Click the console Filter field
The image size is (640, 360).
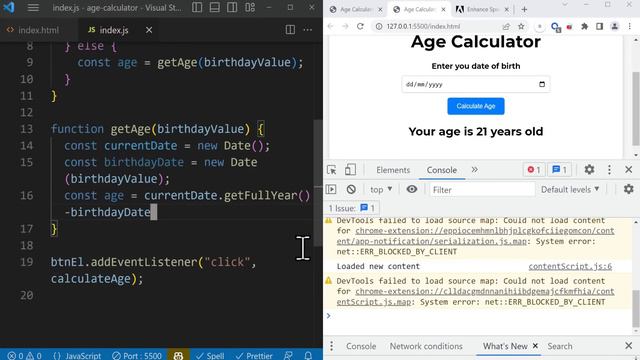click(482, 190)
